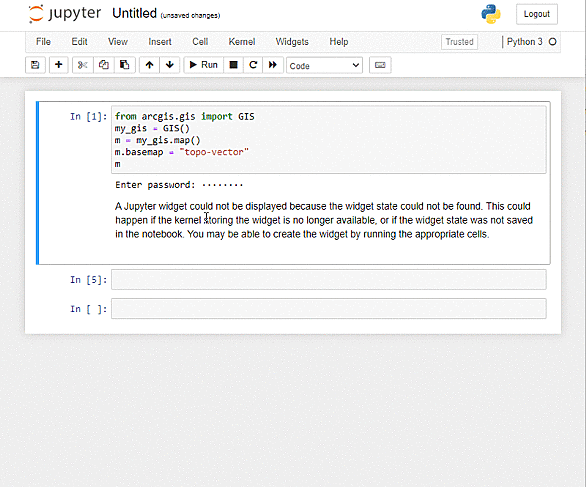Toggle the Trusted notebook indicator
Viewport: 586px width, 487px height.
tap(459, 42)
